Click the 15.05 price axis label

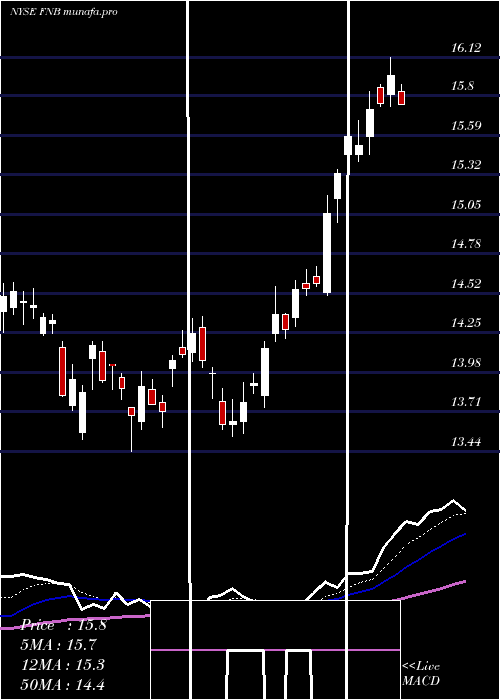tap(466, 205)
